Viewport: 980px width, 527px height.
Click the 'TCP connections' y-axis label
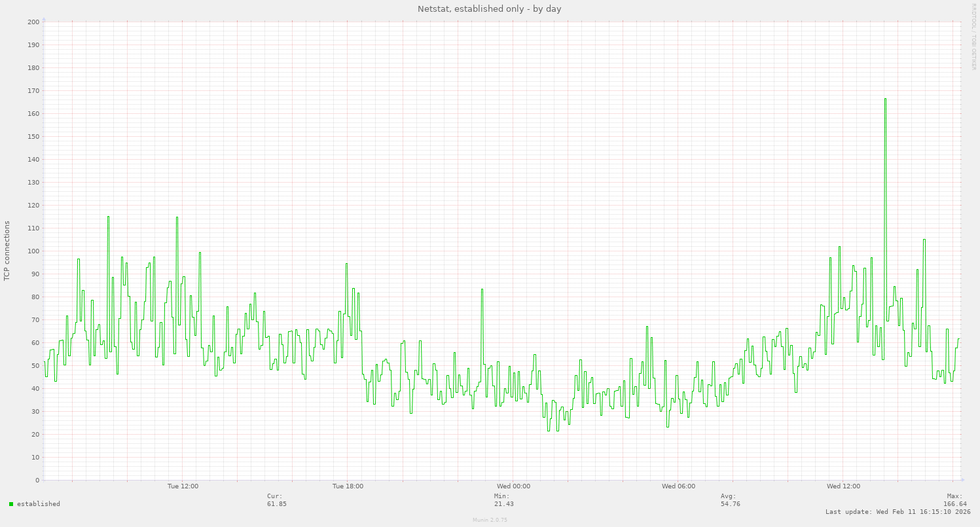[x=7, y=251]
